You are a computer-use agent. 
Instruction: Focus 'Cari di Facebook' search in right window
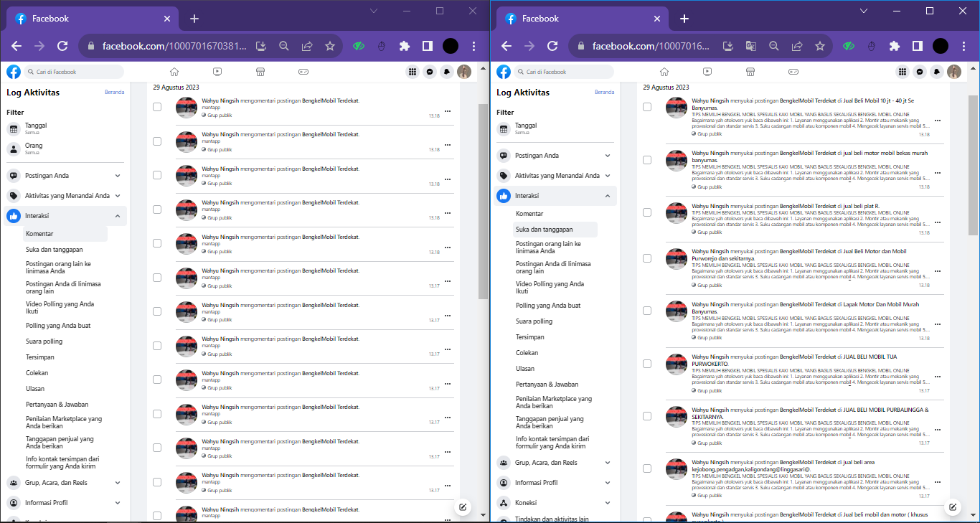click(564, 72)
